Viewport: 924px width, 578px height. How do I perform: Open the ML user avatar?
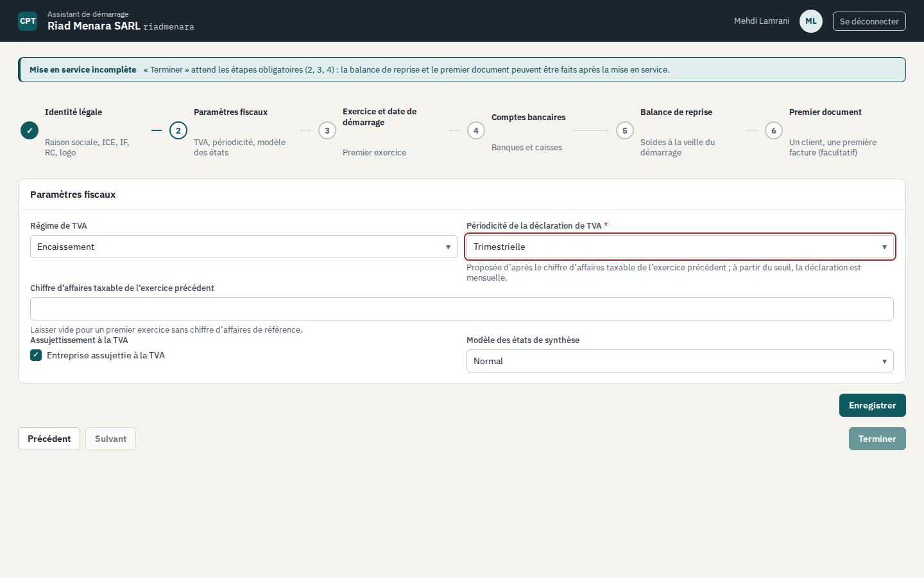(x=811, y=21)
